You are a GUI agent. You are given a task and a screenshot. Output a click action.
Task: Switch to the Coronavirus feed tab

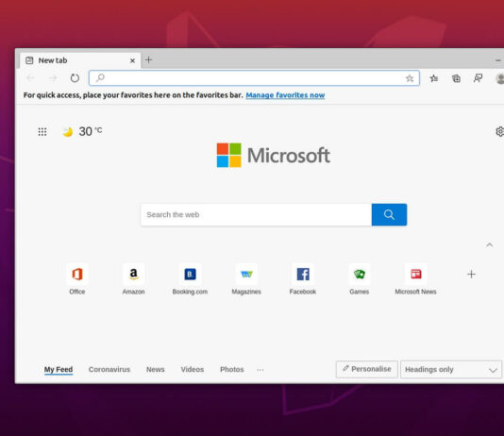[109, 370]
